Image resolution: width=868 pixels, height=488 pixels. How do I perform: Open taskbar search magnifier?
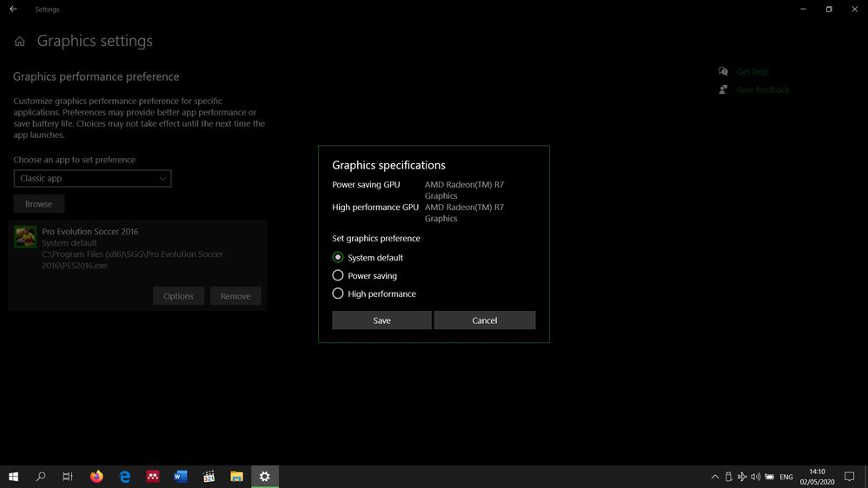point(41,477)
